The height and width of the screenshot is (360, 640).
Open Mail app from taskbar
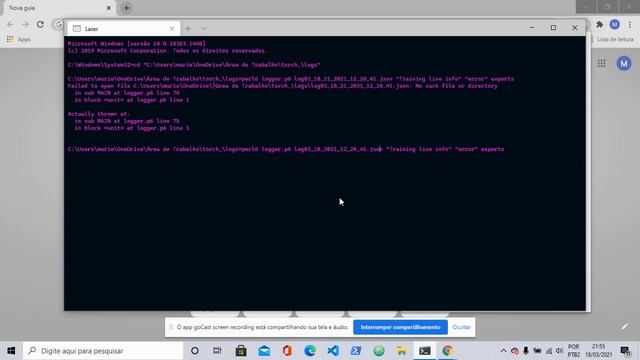[264, 351]
